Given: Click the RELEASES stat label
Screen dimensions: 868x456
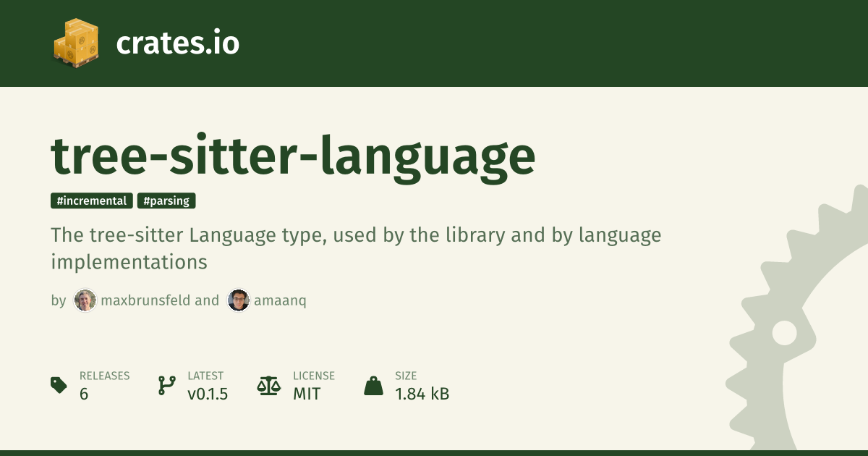Looking at the screenshot, I should click(104, 376).
